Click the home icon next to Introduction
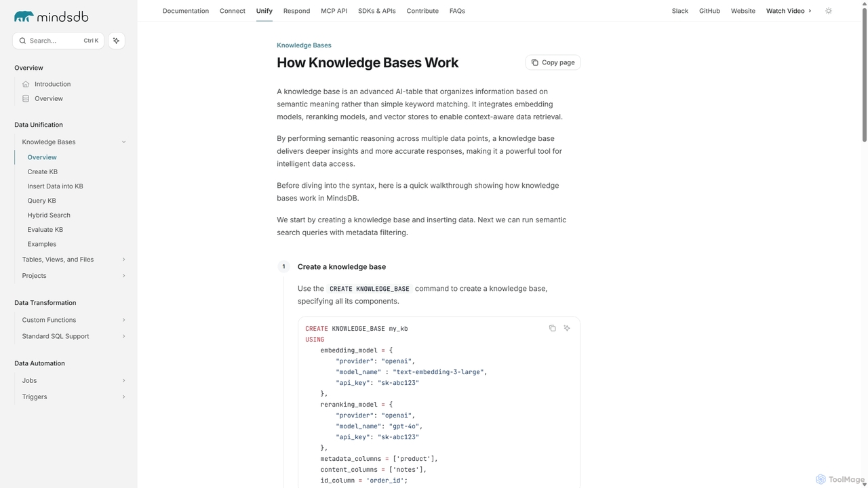The image size is (868, 488). click(26, 84)
